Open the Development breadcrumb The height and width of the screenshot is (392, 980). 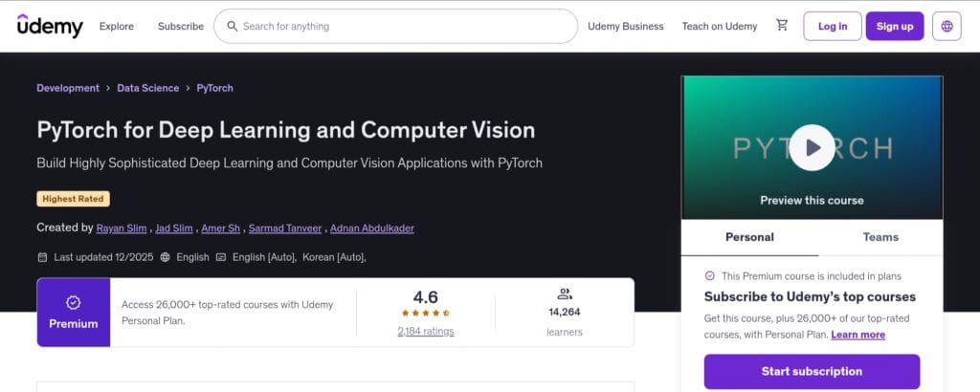pos(68,88)
